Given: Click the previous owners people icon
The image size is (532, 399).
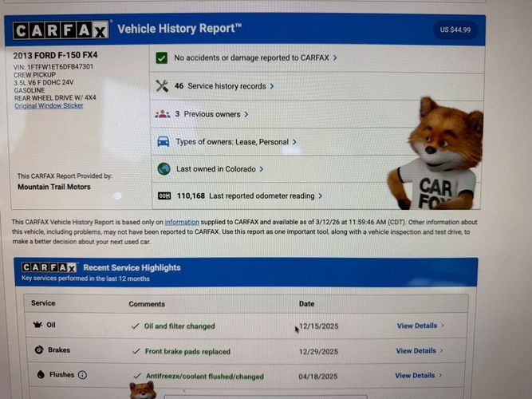Looking at the screenshot, I should tap(163, 114).
